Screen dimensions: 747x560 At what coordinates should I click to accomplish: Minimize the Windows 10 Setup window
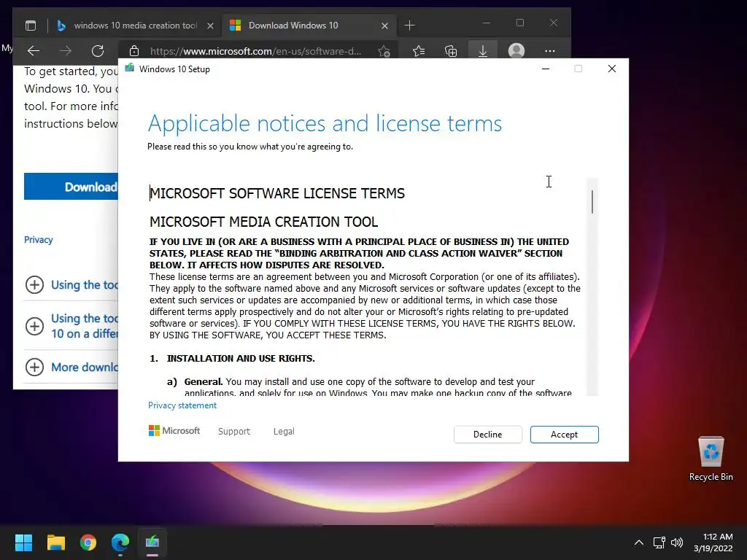pos(546,69)
